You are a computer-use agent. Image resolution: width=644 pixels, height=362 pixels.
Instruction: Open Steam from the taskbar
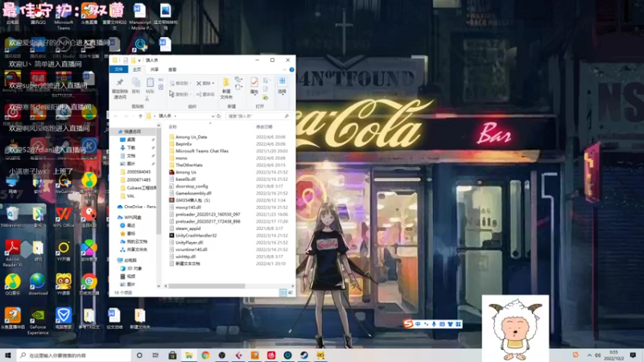(304, 356)
